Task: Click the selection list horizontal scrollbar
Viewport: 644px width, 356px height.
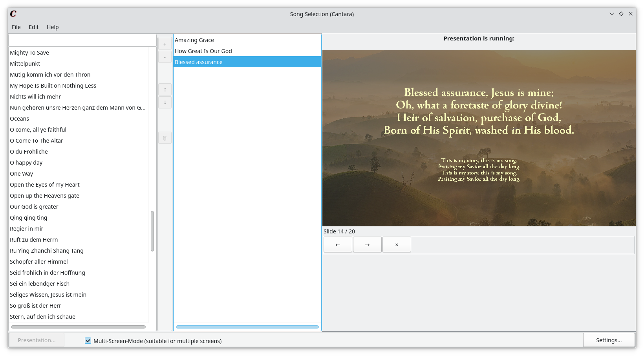Action: point(247,327)
